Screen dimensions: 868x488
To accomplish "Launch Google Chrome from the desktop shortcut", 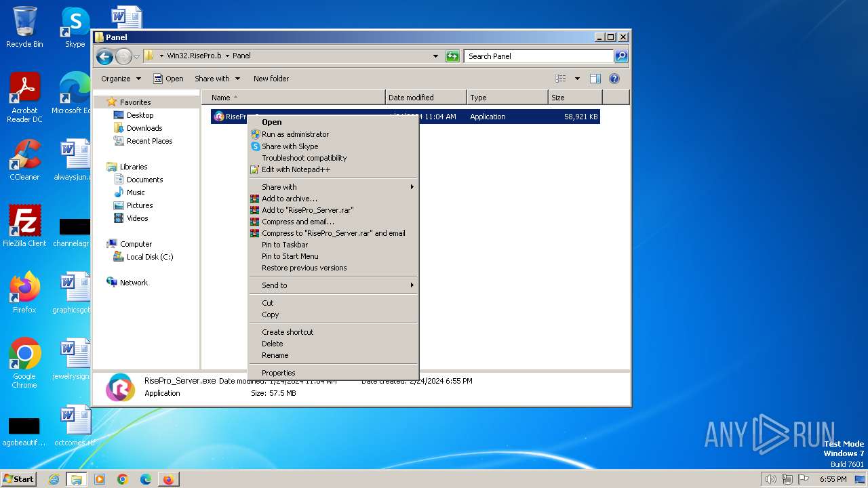I will pyautogui.click(x=24, y=363).
